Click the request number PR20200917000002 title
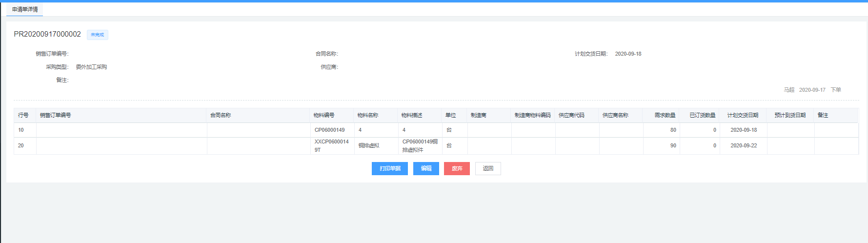Image resolution: width=868 pixels, height=243 pixels. tap(47, 34)
